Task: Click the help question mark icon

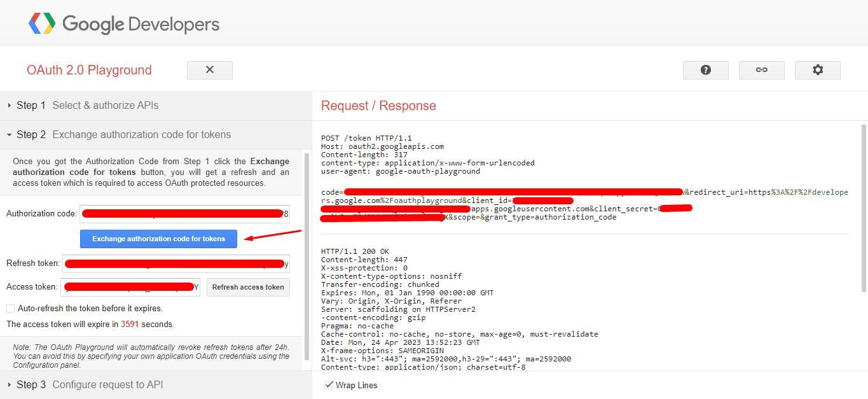Action: pos(706,70)
